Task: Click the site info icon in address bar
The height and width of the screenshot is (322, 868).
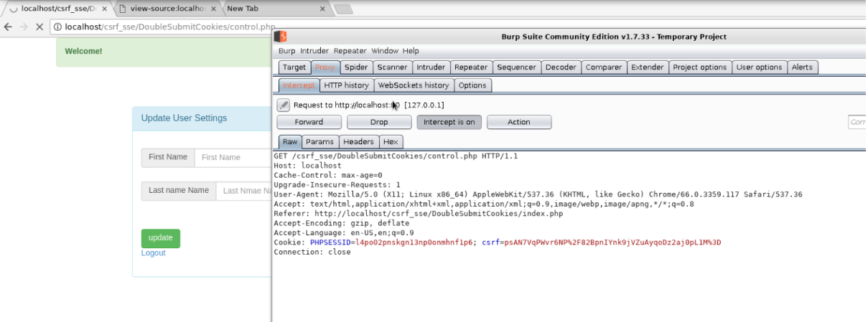Action: (57, 27)
